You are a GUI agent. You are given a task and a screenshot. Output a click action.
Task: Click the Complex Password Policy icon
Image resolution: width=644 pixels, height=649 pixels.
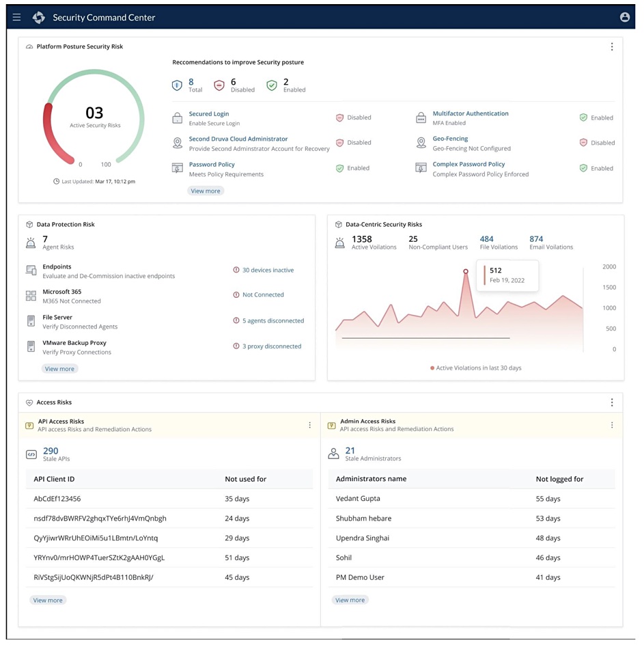point(421,168)
